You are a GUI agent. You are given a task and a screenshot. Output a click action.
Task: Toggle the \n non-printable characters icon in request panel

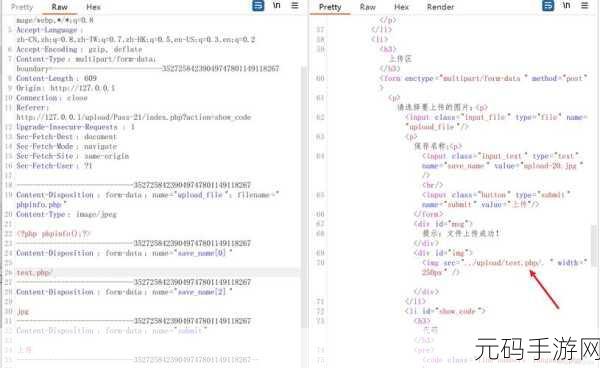coord(277,5)
